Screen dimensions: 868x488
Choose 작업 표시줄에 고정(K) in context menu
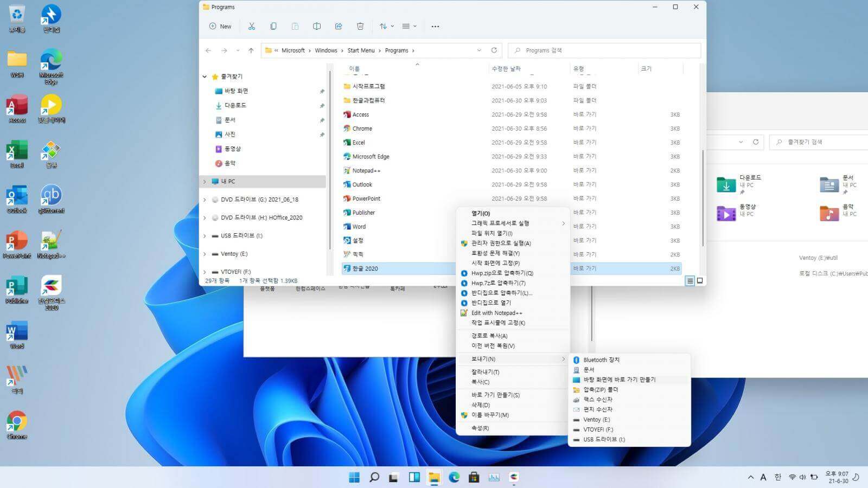[513, 323]
